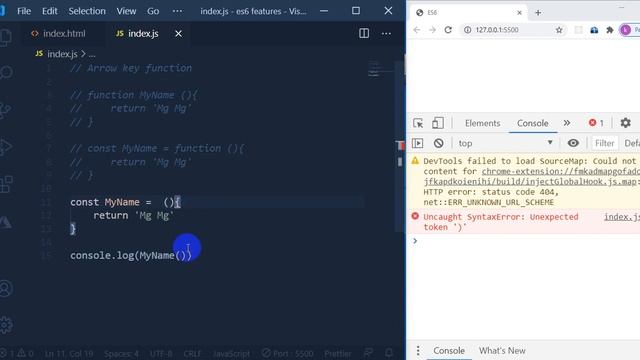The width and height of the screenshot is (640, 360).
Task: Split the VS Code editor to the right
Action: [364, 33]
